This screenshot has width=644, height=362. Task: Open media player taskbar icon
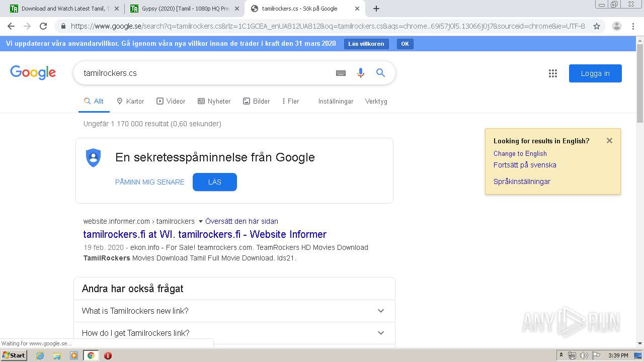(x=74, y=355)
